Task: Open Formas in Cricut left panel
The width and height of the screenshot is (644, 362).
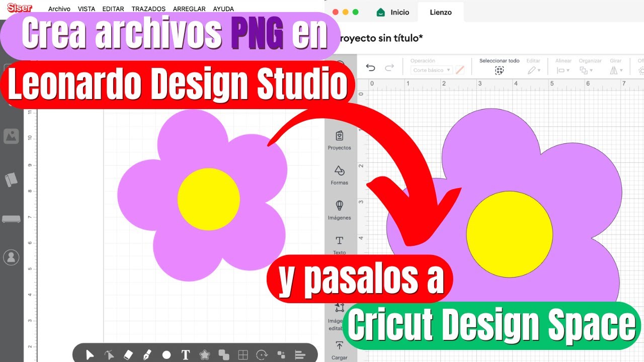Action: (340, 175)
